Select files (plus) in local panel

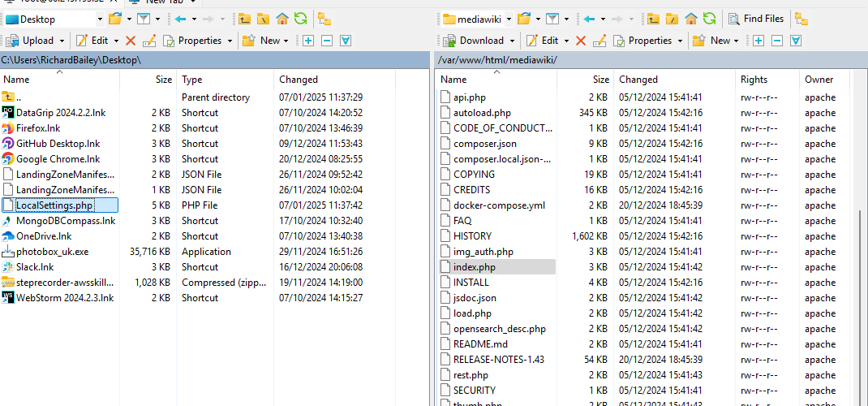307,41
